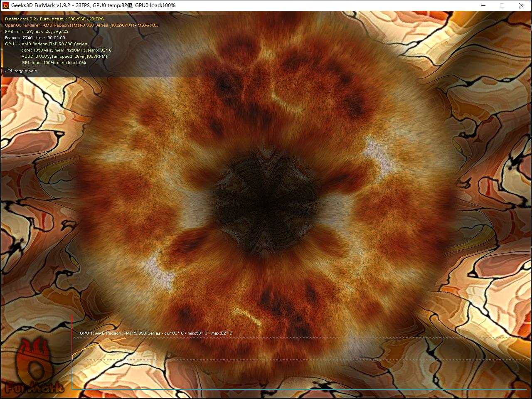The width and height of the screenshot is (532, 399).
Task: Click the 'Frames: 2745 - time: 00:02:00' line
Action: (x=35, y=37)
